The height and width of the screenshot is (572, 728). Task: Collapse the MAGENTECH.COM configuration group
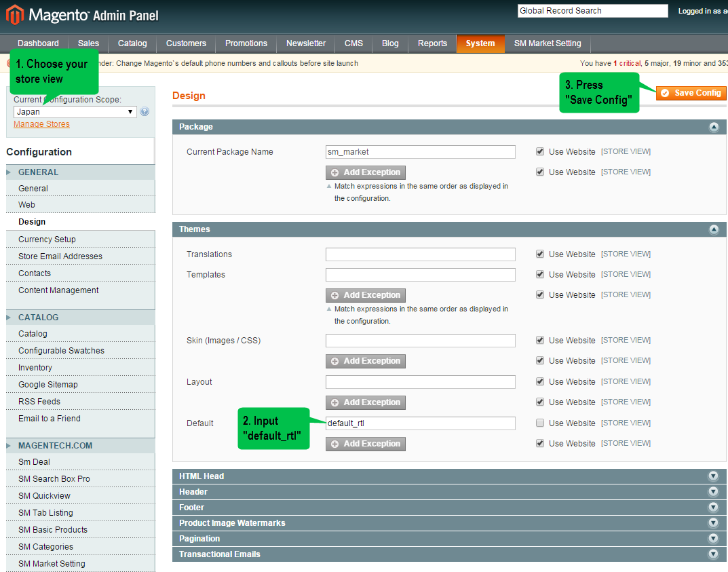[80, 446]
